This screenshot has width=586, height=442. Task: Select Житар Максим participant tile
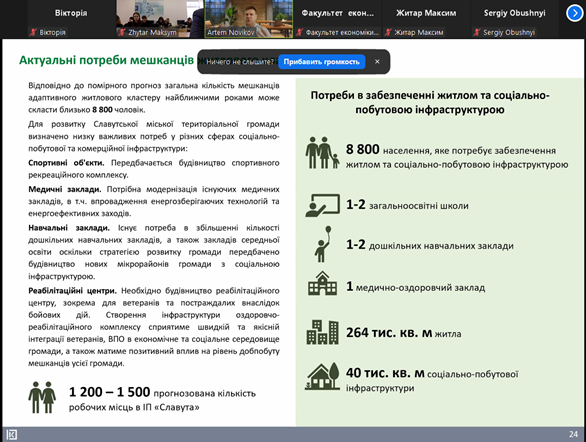pyautogui.click(x=426, y=19)
